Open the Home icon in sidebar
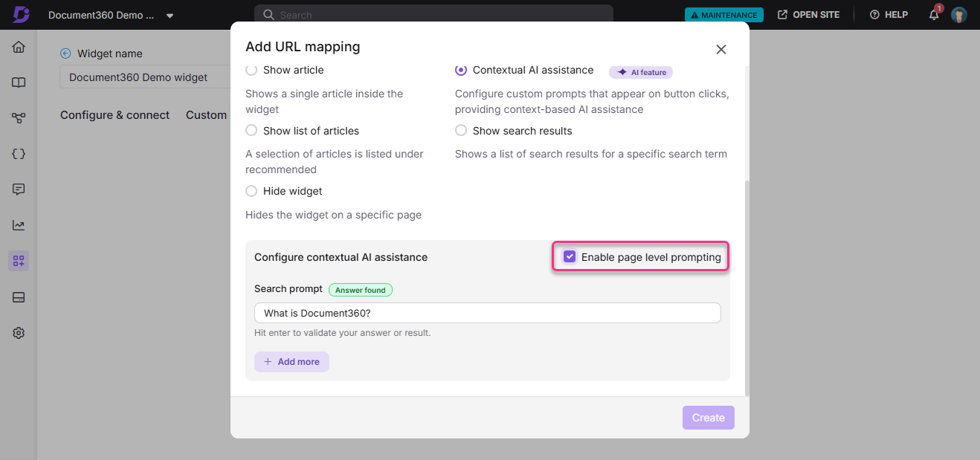 click(19, 48)
